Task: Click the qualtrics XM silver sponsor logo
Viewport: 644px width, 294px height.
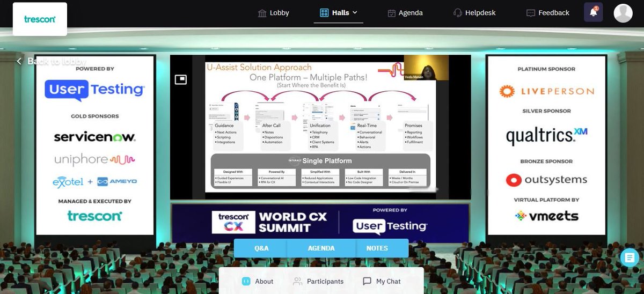Action: point(547,136)
